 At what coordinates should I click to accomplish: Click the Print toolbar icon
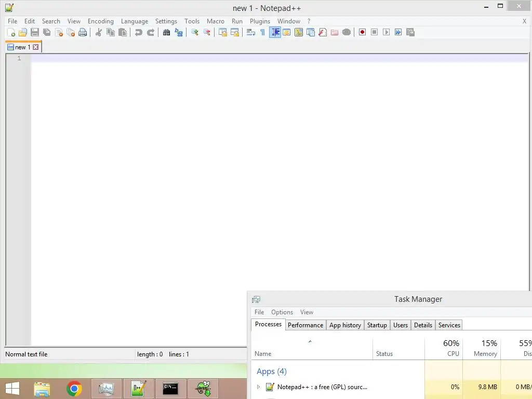point(83,32)
